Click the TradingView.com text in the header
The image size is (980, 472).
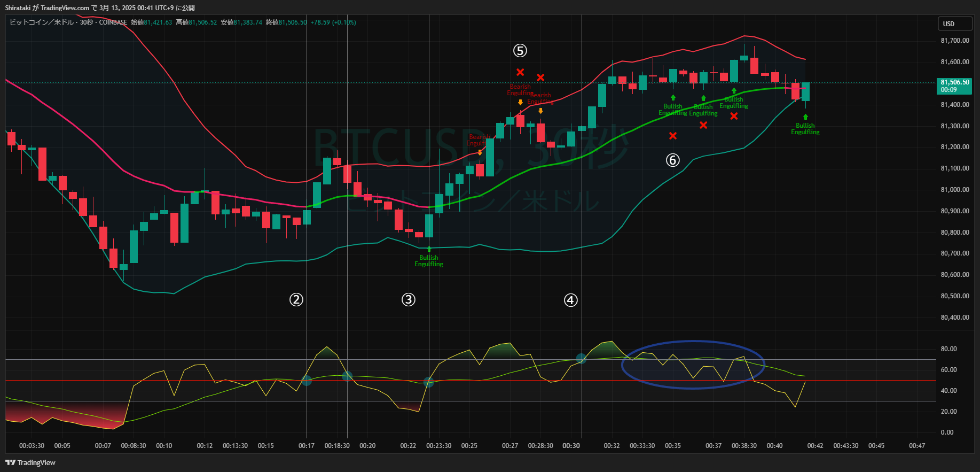point(65,7)
